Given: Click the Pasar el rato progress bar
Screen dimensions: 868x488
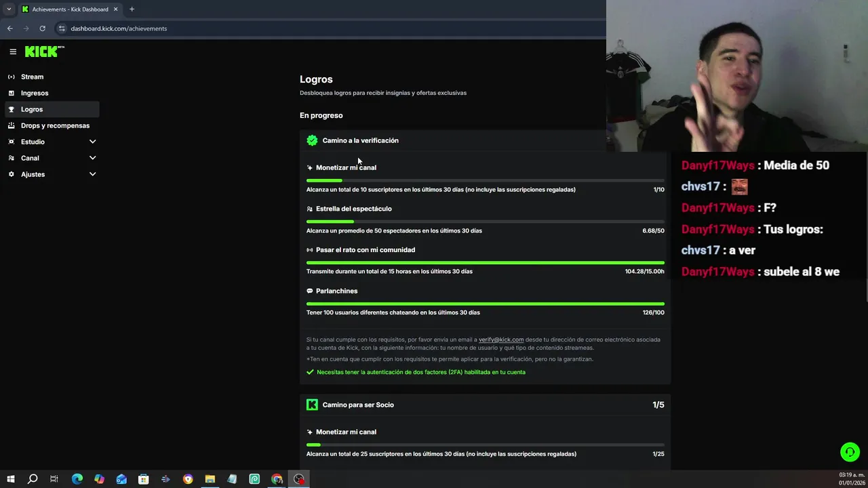Looking at the screenshot, I should pos(486,262).
